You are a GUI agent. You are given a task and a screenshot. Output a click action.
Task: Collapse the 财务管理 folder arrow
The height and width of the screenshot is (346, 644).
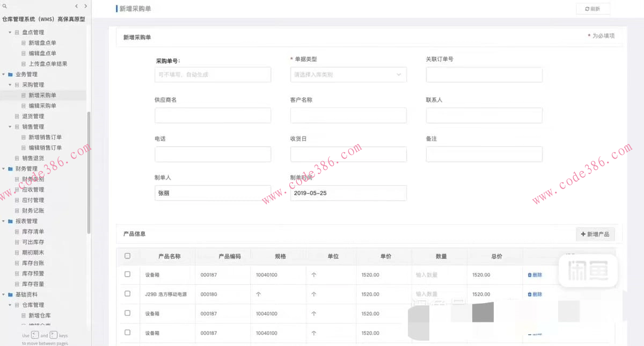[4, 169]
